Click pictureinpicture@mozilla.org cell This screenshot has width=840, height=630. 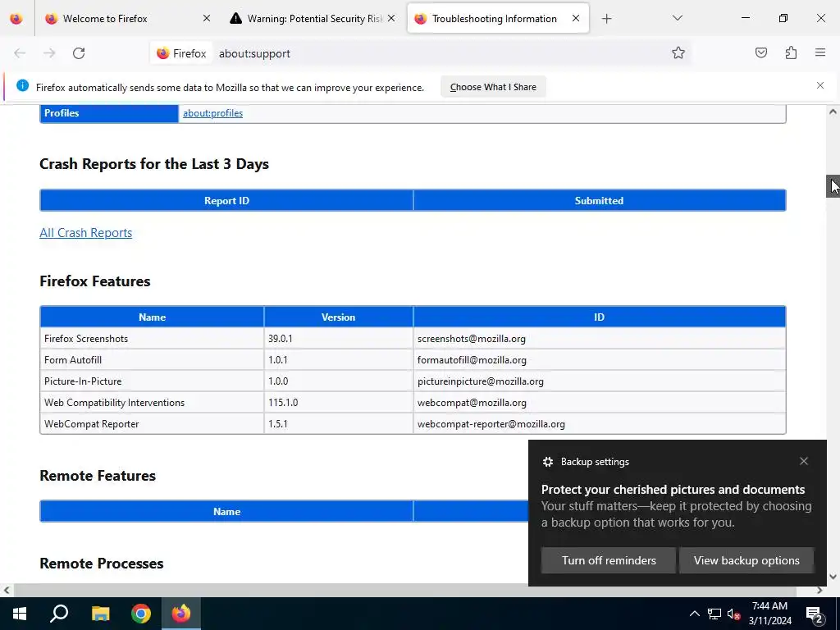tap(600, 381)
